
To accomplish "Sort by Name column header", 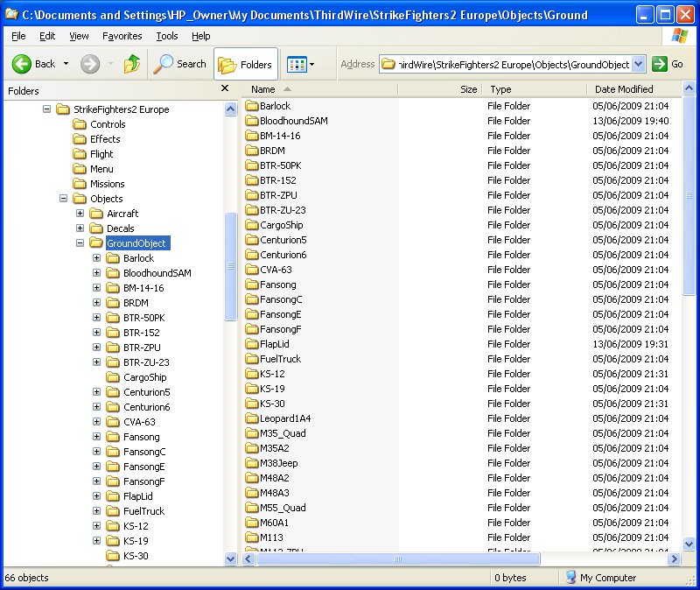I will pyautogui.click(x=319, y=89).
